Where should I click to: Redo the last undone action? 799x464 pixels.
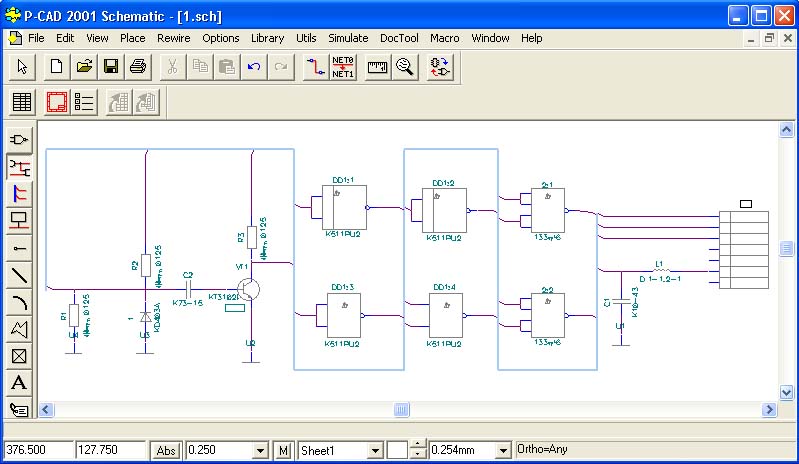point(281,67)
